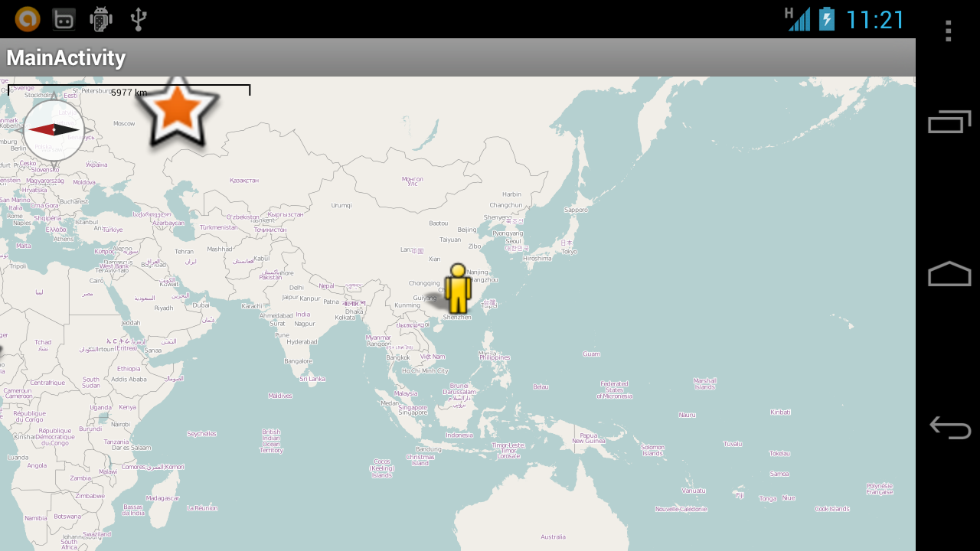Tap the Recent Apps navigation button
This screenshot has height=551, width=980.
click(x=948, y=122)
